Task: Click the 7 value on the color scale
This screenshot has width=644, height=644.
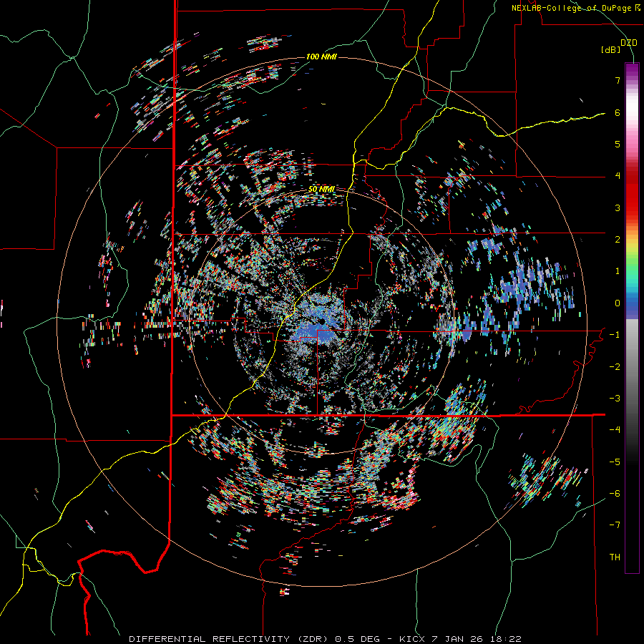Action: (x=618, y=80)
